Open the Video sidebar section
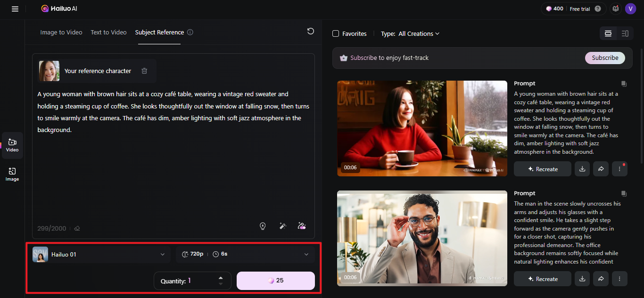 click(x=12, y=145)
